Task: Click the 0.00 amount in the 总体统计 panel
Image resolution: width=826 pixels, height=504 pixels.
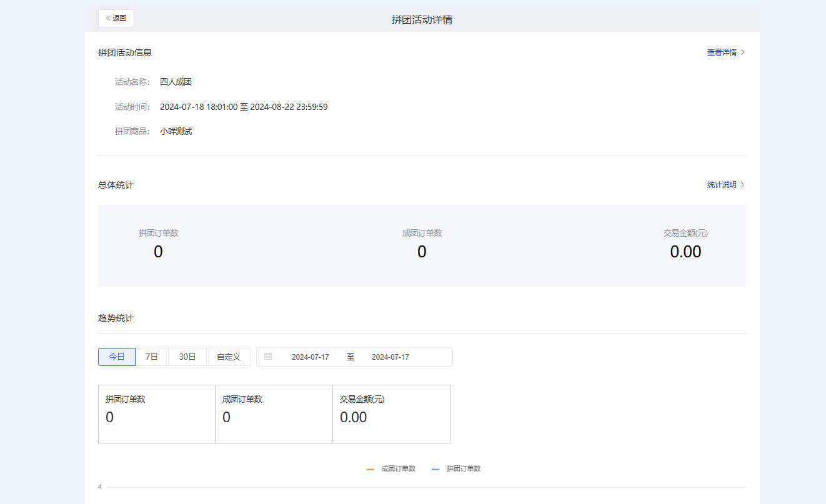Action: [x=685, y=252]
